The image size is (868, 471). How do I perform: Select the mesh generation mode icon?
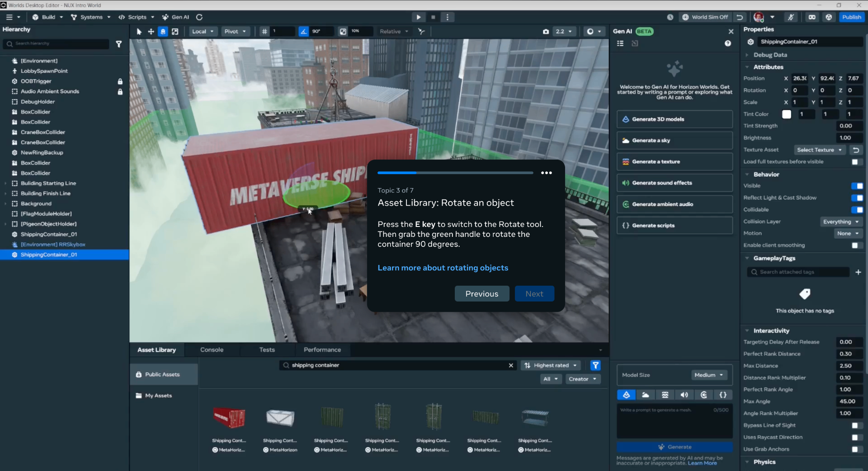point(627,395)
